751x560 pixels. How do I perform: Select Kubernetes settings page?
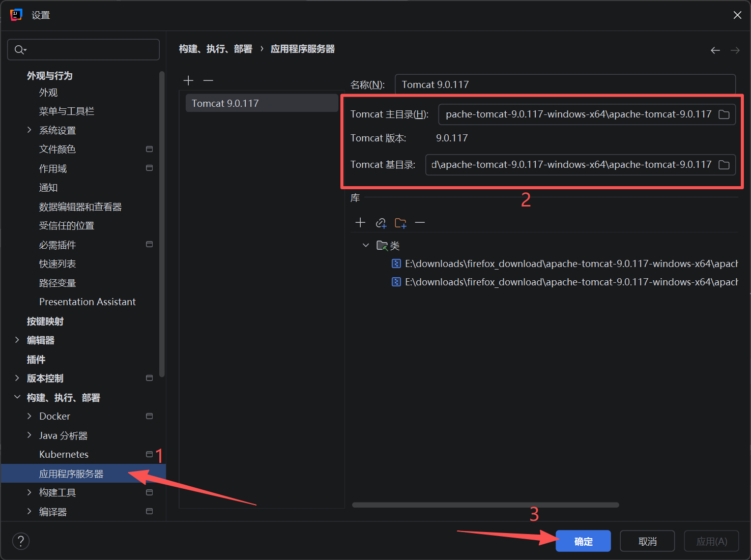[64, 455]
